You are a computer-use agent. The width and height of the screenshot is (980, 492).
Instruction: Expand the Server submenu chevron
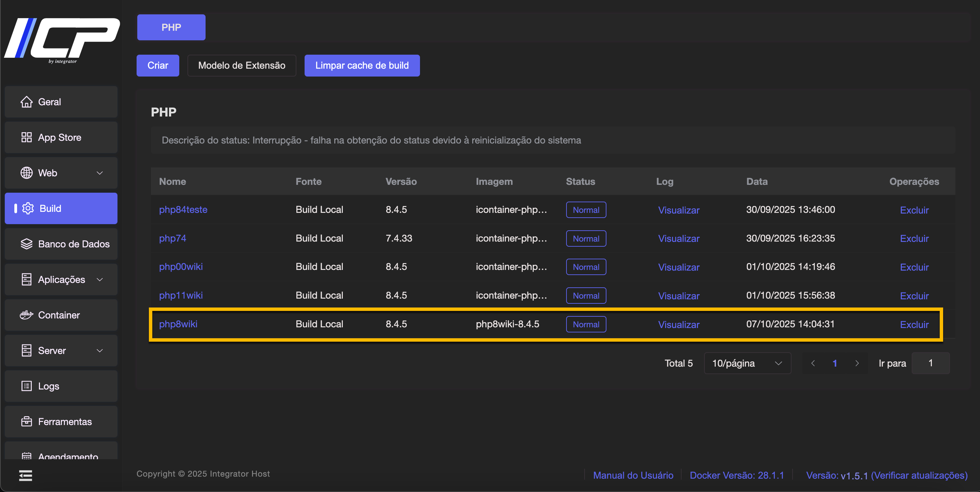pyautogui.click(x=100, y=350)
